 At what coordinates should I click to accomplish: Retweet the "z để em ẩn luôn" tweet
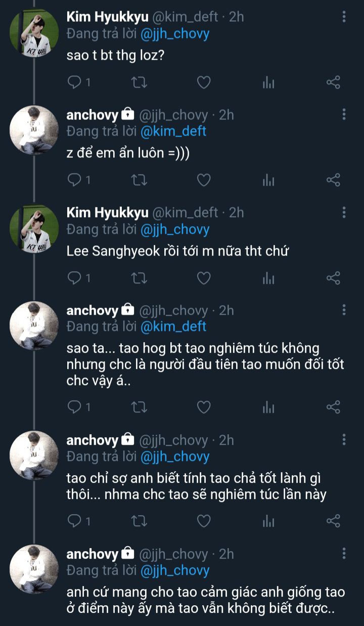coord(139,180)
